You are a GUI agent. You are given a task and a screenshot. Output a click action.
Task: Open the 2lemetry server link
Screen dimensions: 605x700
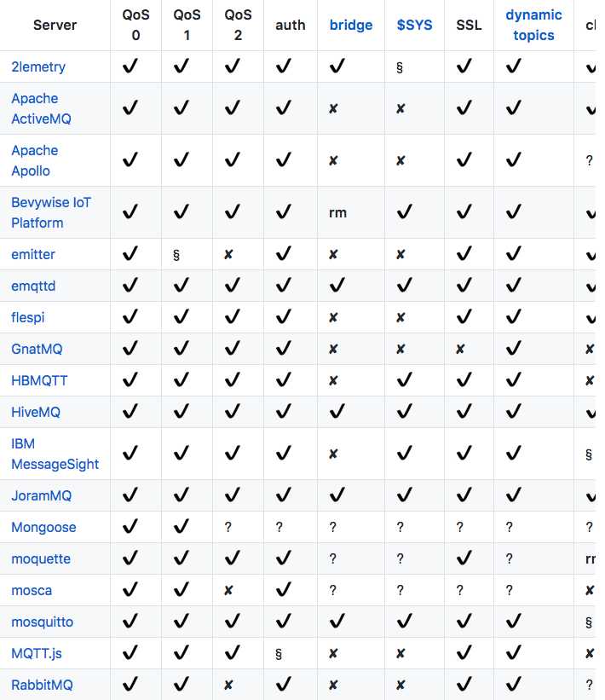(x=38, y=67)
